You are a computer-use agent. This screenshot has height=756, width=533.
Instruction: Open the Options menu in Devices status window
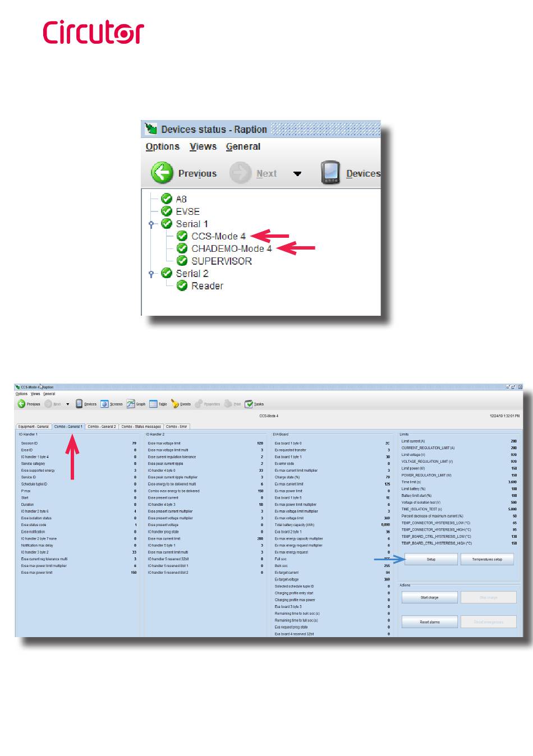(163, 146)
